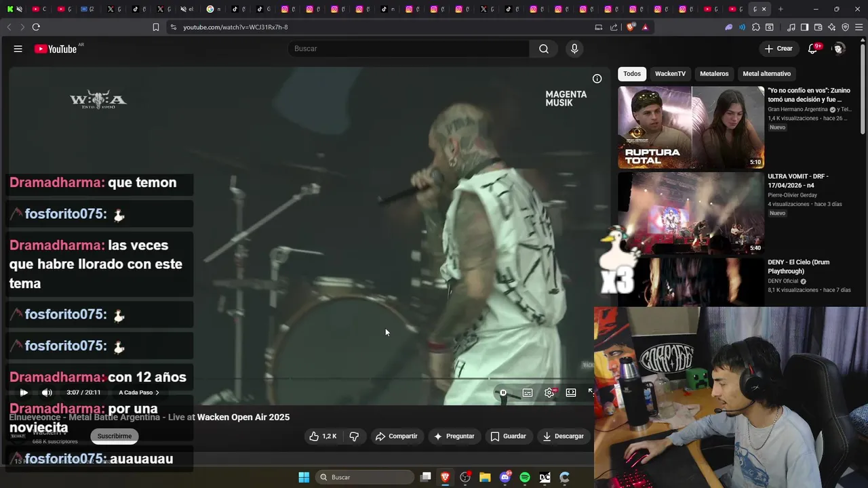The image size is (868, 488).
Task: Open site settings icon in address bar
Action: pyautogui.click(x=173, y=27)
